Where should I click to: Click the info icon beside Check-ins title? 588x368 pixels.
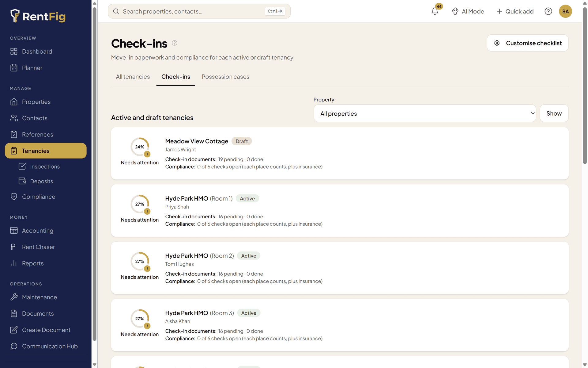coord(175,43)
